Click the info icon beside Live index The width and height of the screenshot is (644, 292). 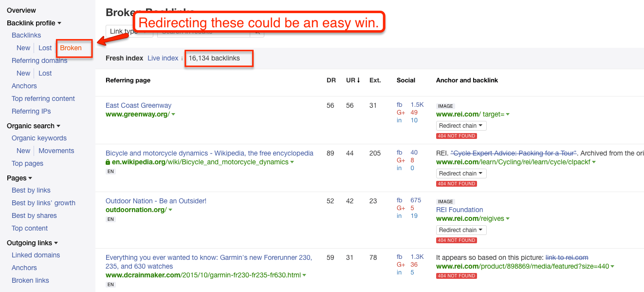tap(182, 58)
